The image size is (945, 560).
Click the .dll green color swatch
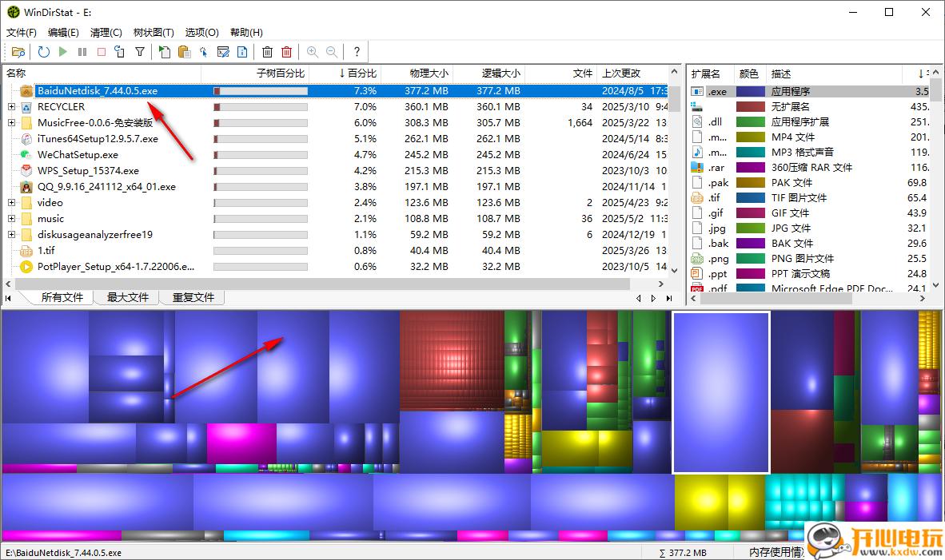click(x=750, y=122)
